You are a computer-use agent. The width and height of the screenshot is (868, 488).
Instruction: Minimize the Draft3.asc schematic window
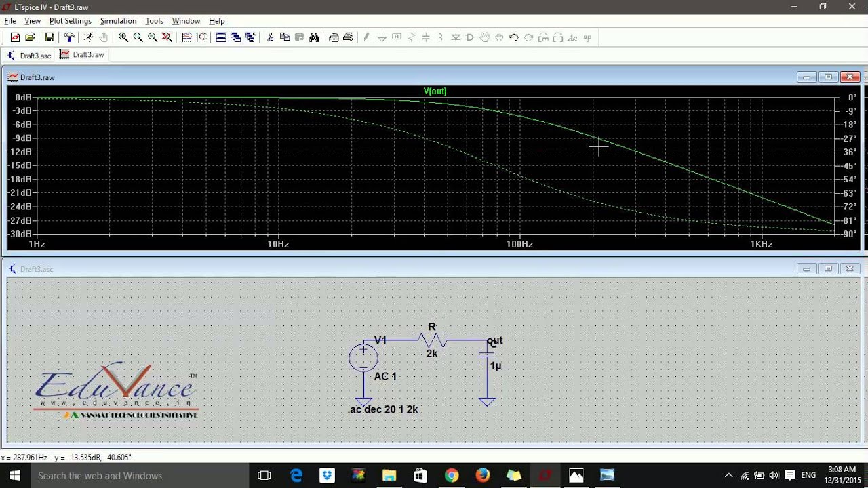pos(806,269)
